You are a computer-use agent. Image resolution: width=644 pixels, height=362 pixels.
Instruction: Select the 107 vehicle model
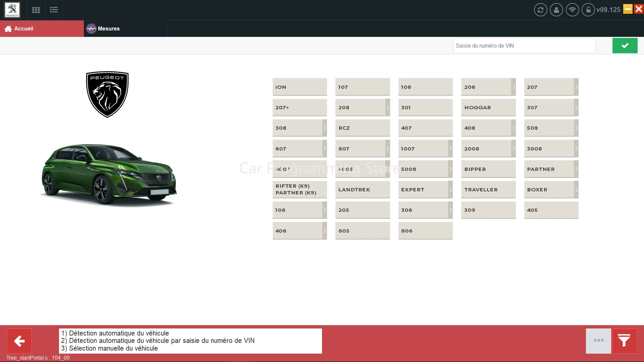coord(363,87)
